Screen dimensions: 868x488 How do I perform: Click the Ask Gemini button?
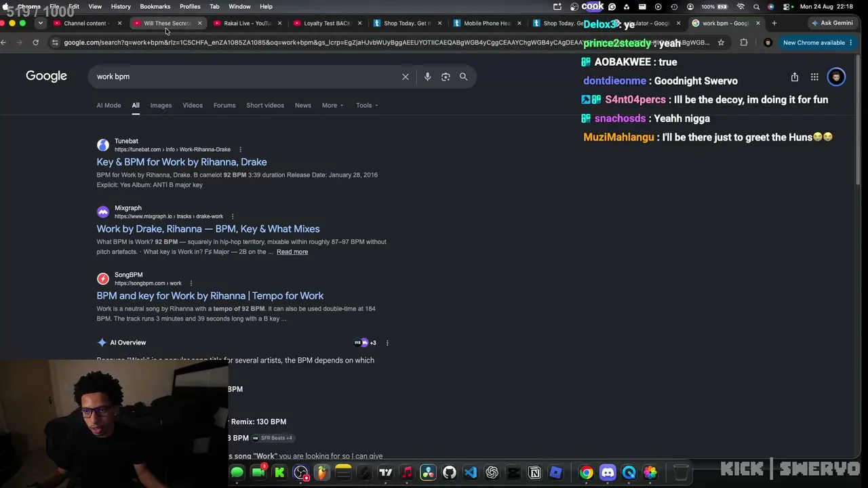click(x=833, y=23)
